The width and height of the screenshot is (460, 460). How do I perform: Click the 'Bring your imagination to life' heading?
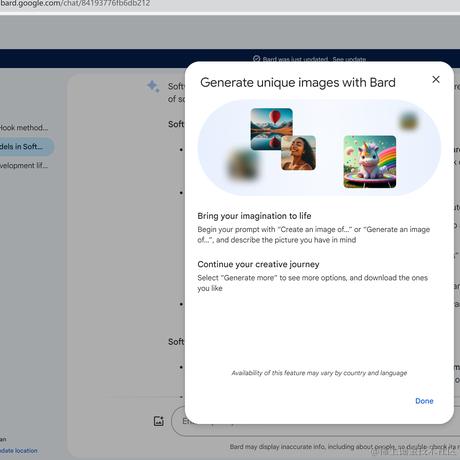point(254,216)
